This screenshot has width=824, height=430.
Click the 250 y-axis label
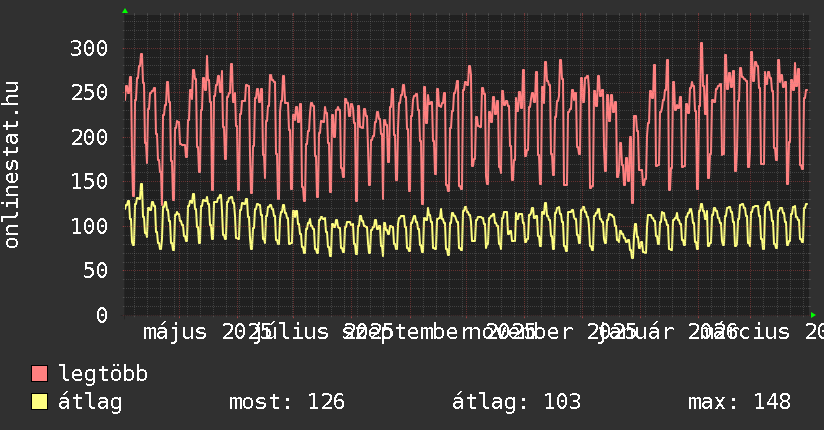(x=89, y=92)
